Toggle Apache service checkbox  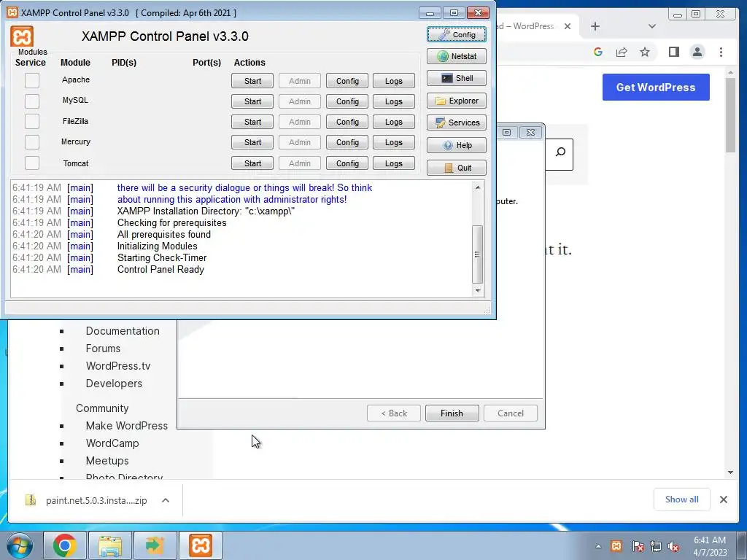32,80
